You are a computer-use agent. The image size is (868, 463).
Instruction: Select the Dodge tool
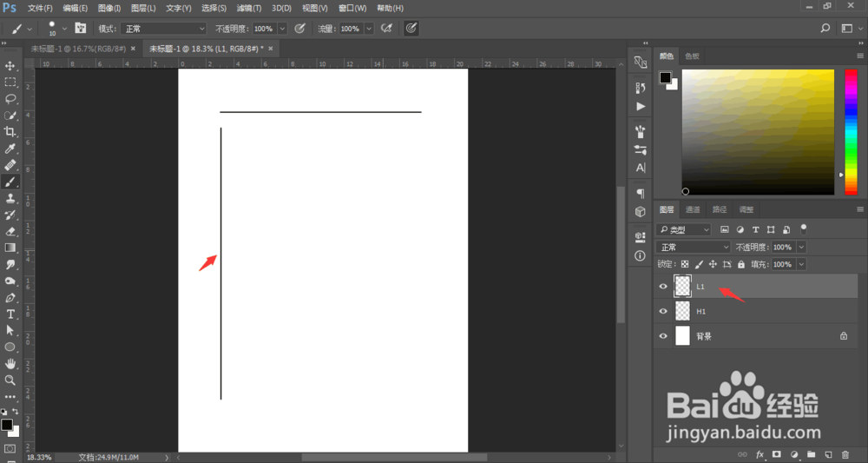click(10, 281)
